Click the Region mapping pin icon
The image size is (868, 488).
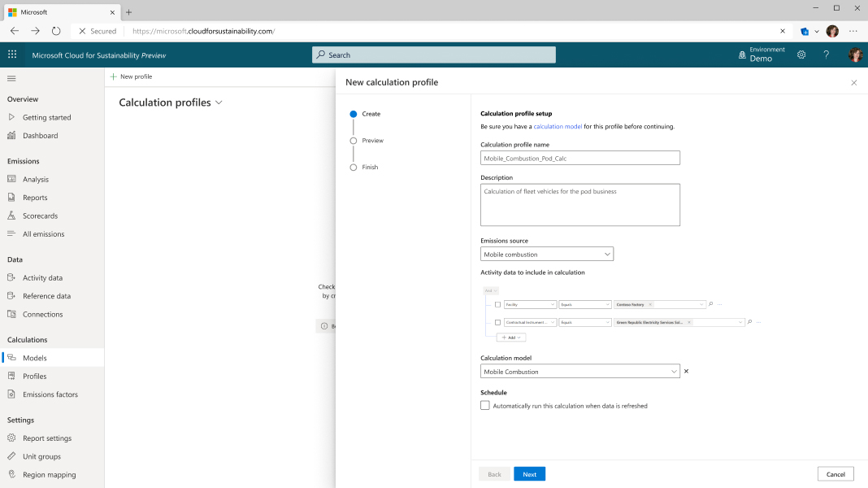[x=11, y=474]
